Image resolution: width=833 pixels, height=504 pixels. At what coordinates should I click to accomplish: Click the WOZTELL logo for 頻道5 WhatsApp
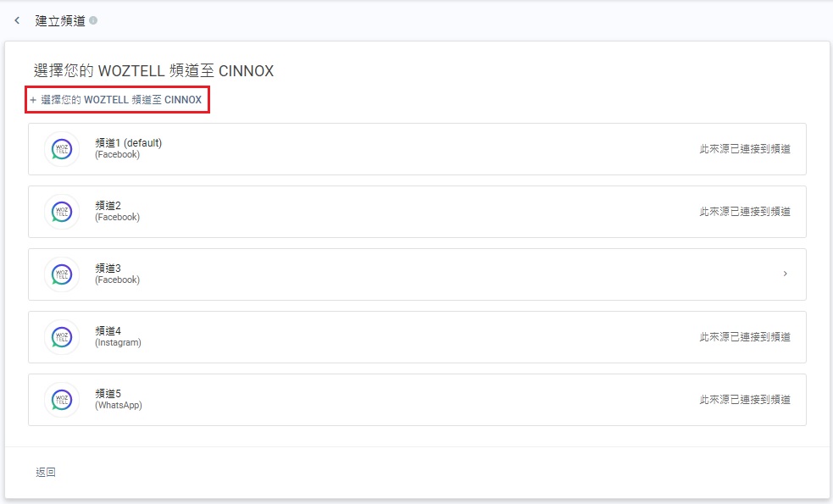pyautogui.click(x=62, y=400)
